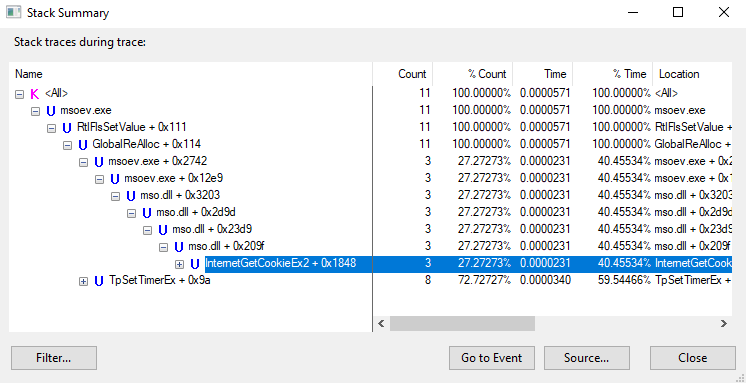This screenshot has width=746, height=383.
Task: Click the Location cell reading msoev.exe
Action: tap(680, 111)
